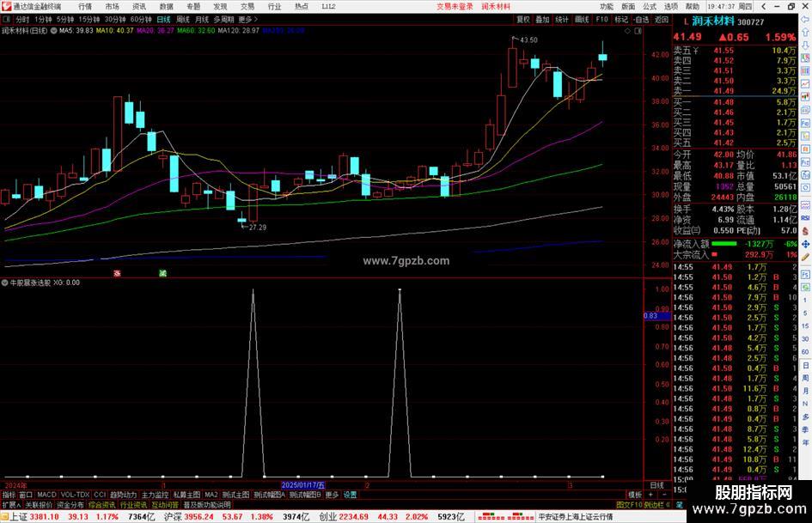This screenshot has width=812, height=523.
Task: Click the pencil drawing icon in right sidebar
Action: tap(805, 257)
